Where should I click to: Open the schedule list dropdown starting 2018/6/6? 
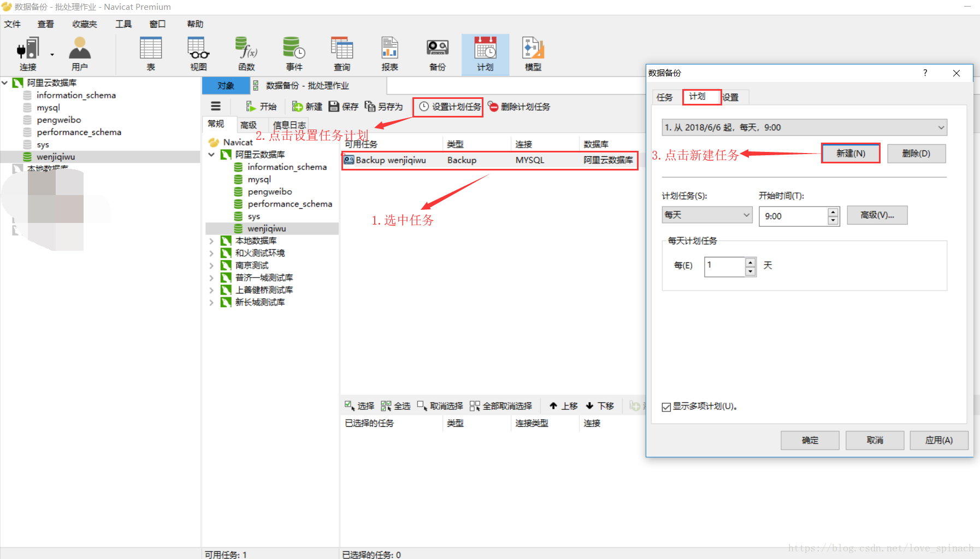(804, 127)
